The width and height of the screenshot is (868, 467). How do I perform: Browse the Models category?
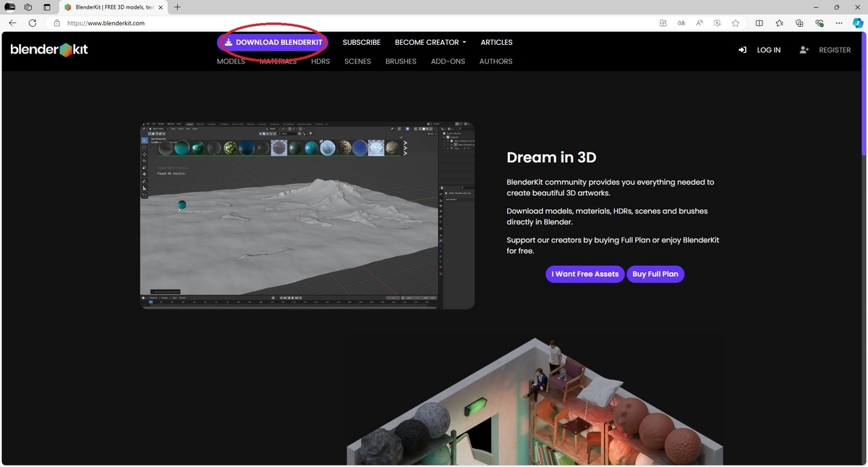231,62
